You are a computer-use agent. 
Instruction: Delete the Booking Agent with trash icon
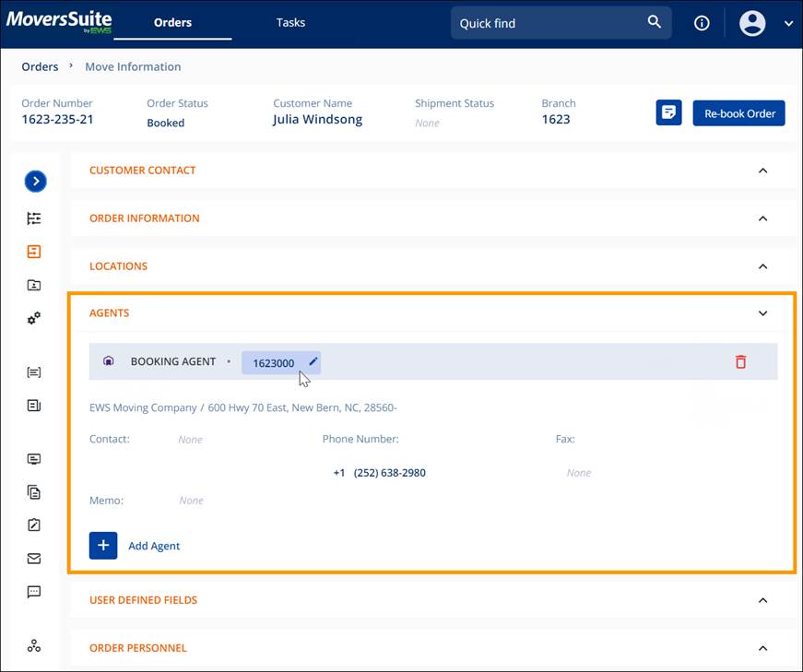tap(740, 362)
